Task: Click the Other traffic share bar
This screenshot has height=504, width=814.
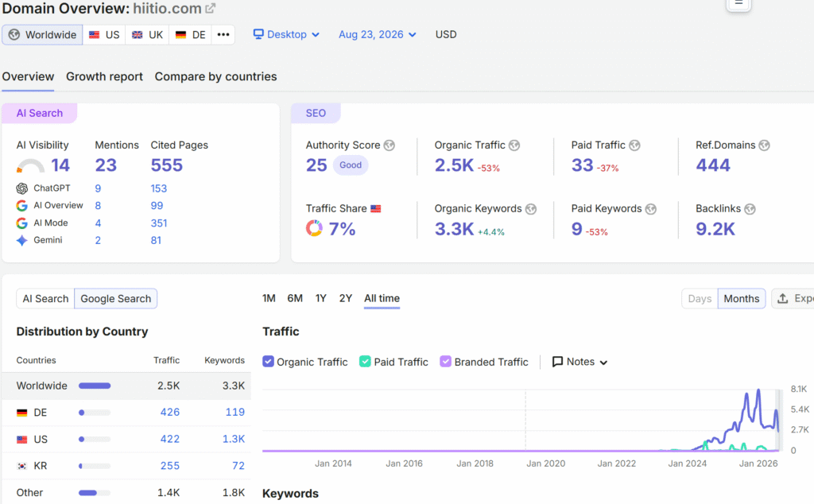Action: (x=95, y=493)
